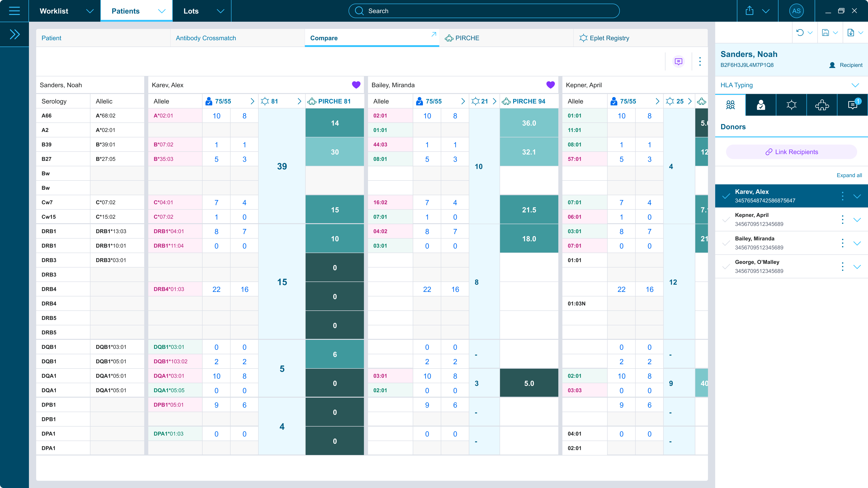Image resolution: width=868 pixels, height=488 pixels.
Task: Open the vertical ellipsis menu above the table
Action: tap(700, 61)
